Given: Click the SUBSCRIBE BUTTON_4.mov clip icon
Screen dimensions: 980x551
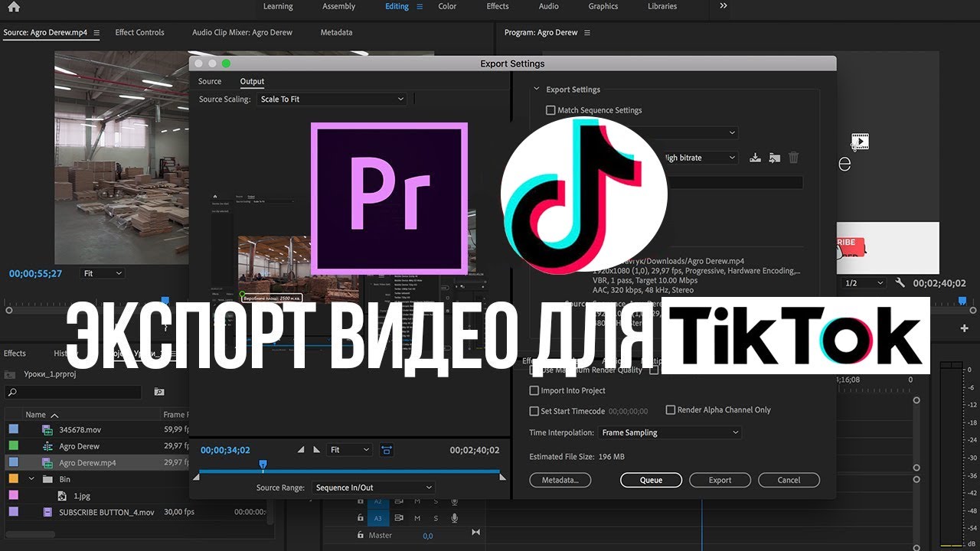Looking at the screenshot, I should (x=47, y=512).
